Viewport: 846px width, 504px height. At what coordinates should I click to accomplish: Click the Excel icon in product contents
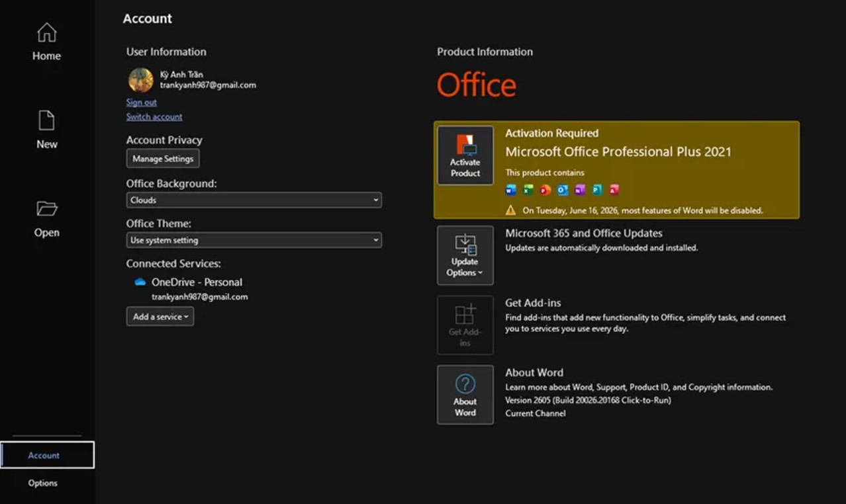coord(528,190)
